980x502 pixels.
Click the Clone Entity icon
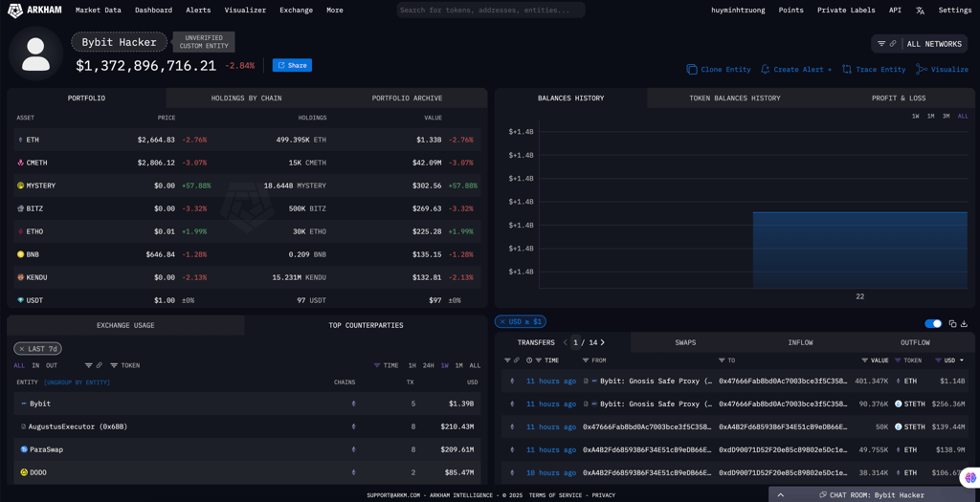point(691,69)
